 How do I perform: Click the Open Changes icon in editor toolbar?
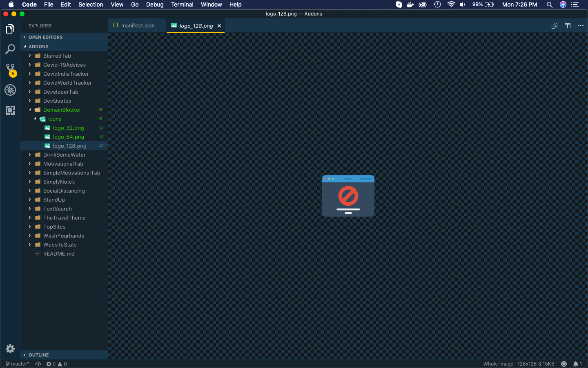(555, 26)
